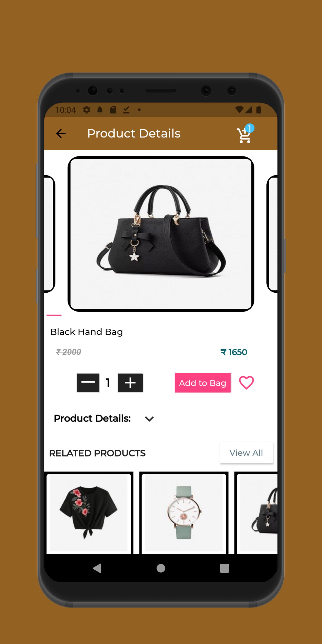Open the black floral t-shirt product
This screenshot has width=322, height=644.
[x=88, y=513]
